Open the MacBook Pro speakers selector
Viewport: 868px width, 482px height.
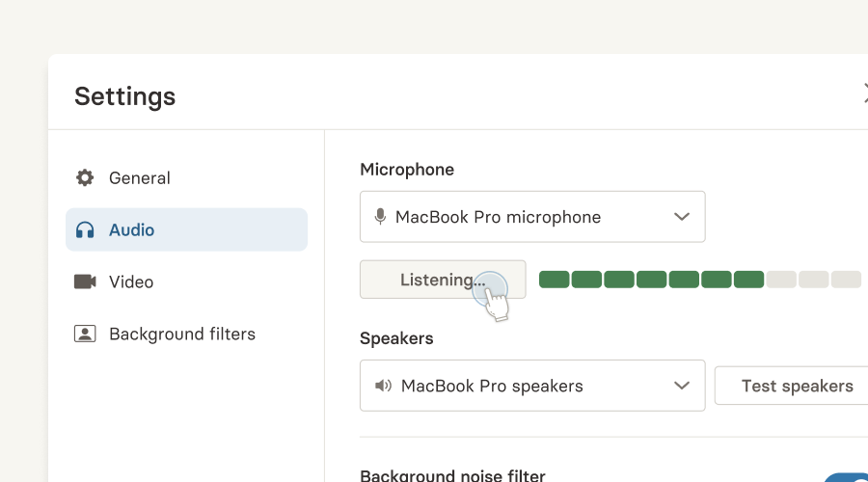(532, 386)
